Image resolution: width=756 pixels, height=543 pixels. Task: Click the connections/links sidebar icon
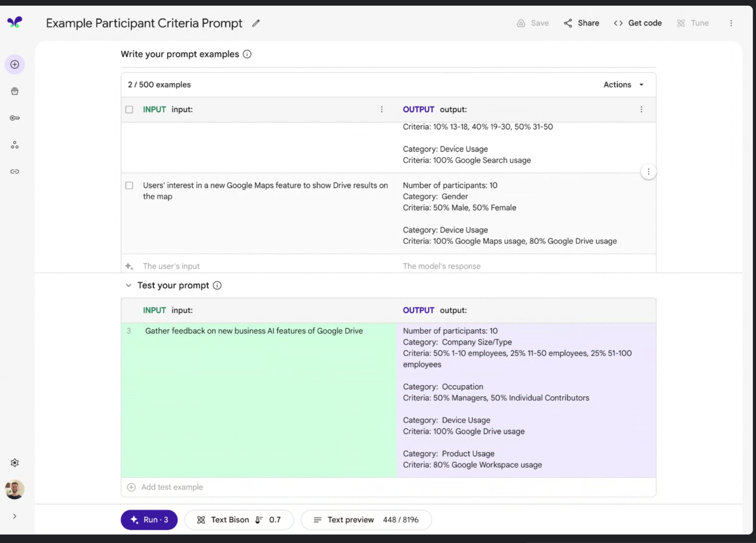[15, 171]
